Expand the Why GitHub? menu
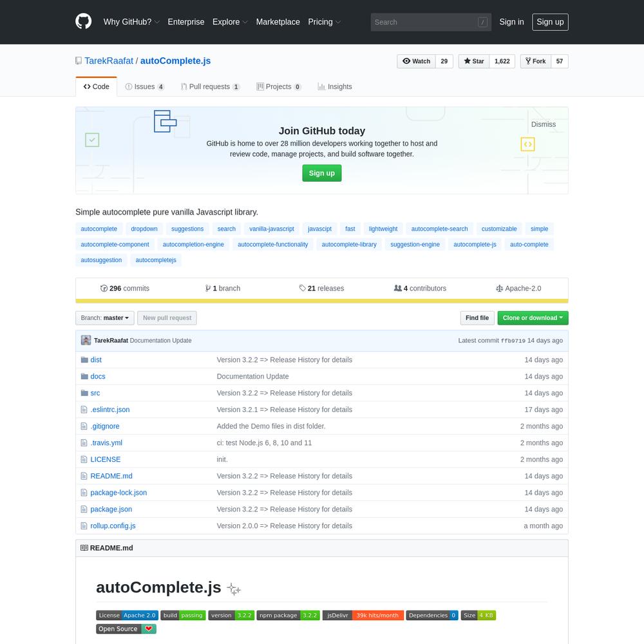Image resolution: width=644 pixels, height=644 pixels. pos(131,22)
